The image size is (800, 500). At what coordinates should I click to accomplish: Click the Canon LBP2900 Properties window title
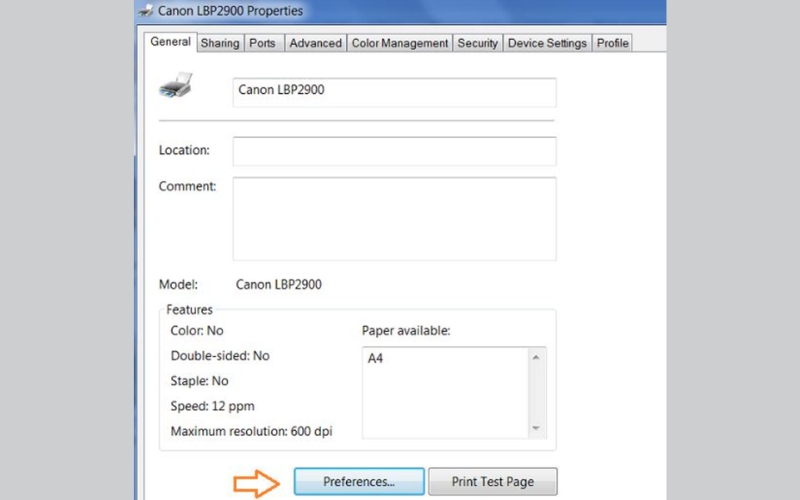(230, 11)
